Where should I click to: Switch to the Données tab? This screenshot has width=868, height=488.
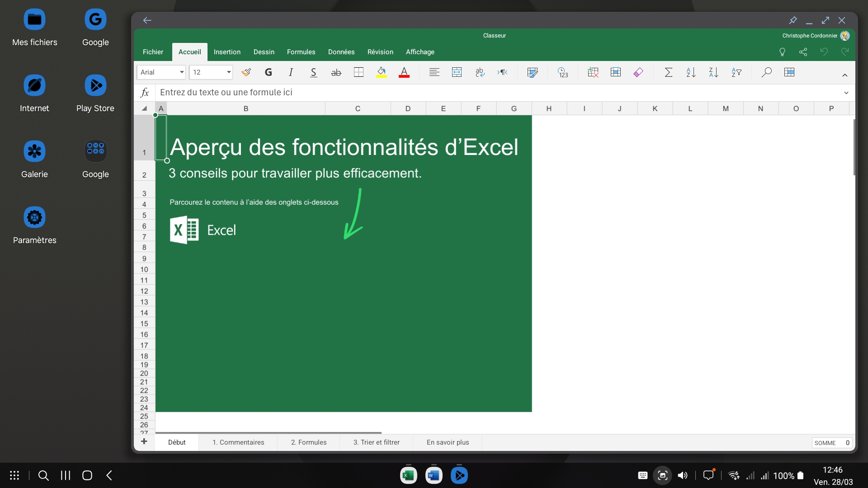tap(341, 52)
